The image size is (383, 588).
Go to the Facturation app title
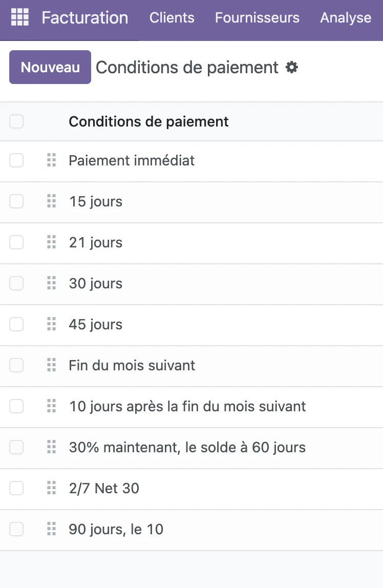[x=84, y=17]
